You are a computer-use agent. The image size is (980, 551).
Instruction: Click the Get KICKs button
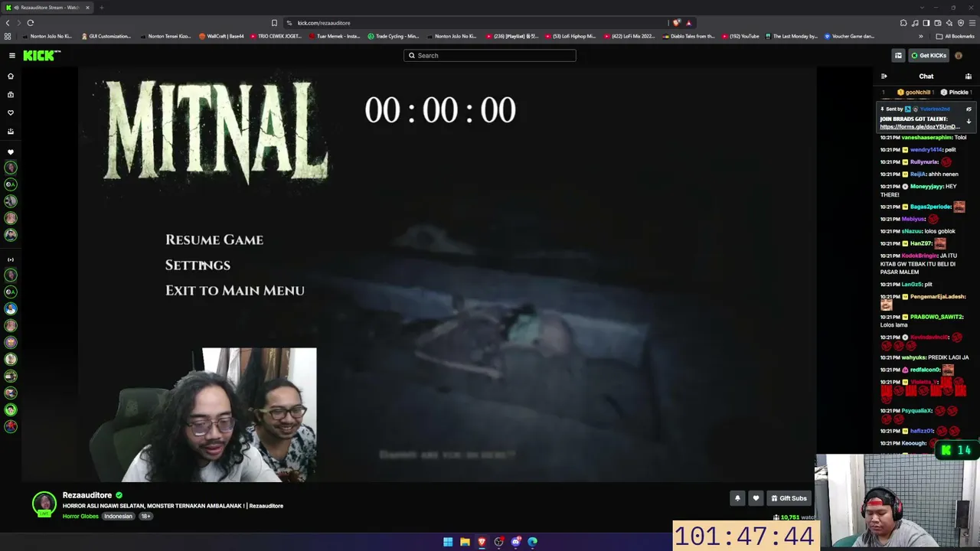click(x=929, y=55)
